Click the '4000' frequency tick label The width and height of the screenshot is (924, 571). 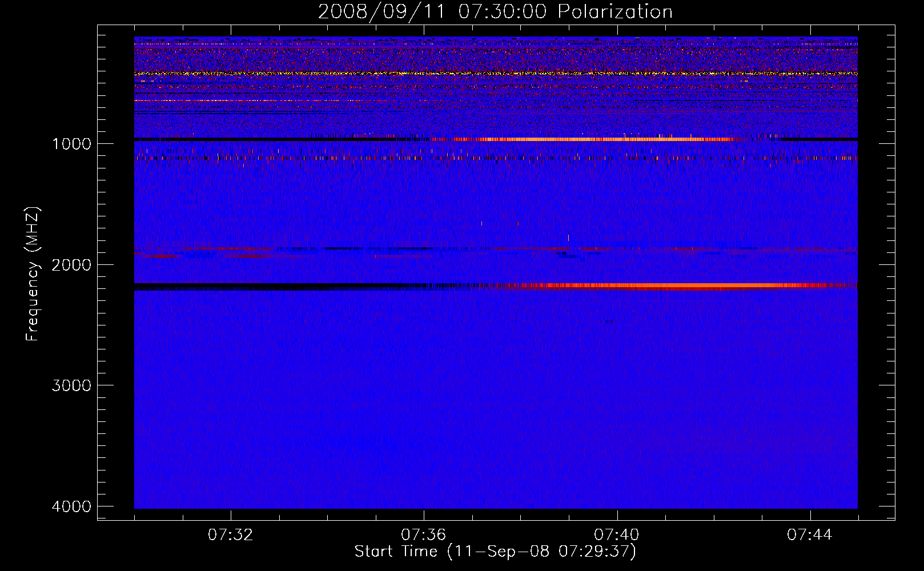point(71,506)
